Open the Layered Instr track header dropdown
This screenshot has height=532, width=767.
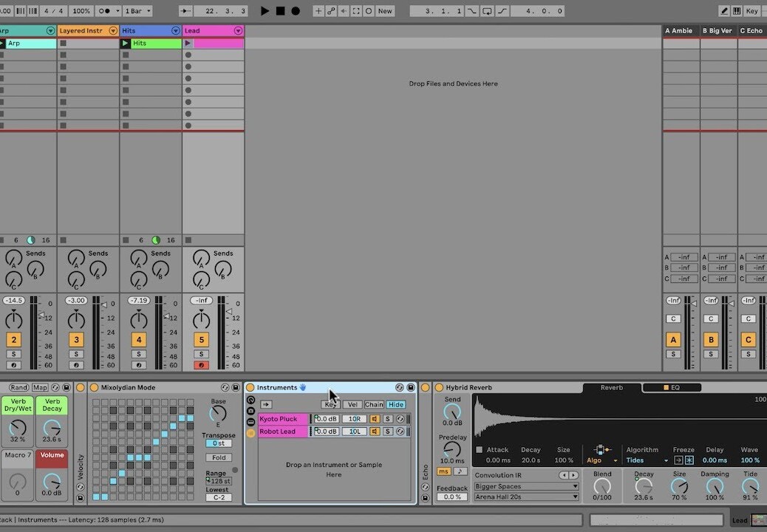pos(113,31)
